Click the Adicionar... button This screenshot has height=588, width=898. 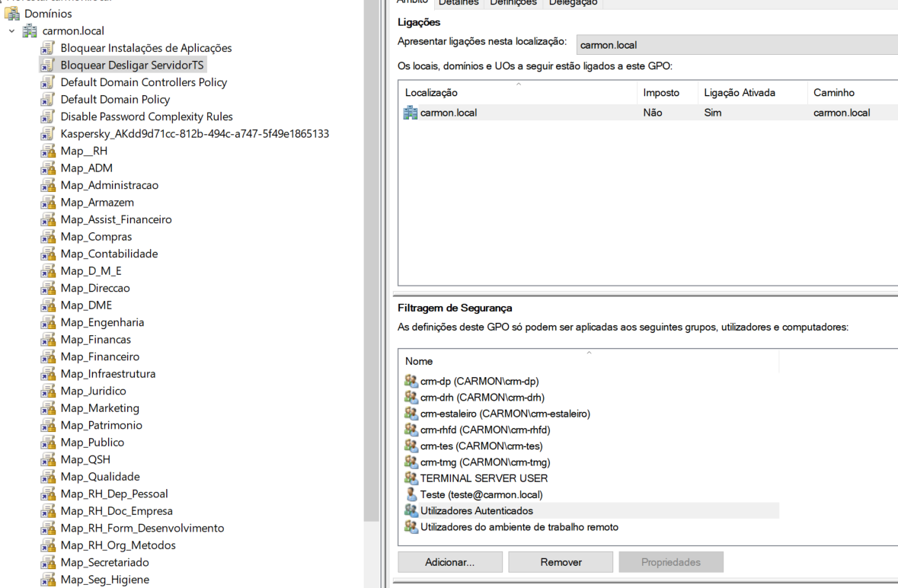point(449,562)
